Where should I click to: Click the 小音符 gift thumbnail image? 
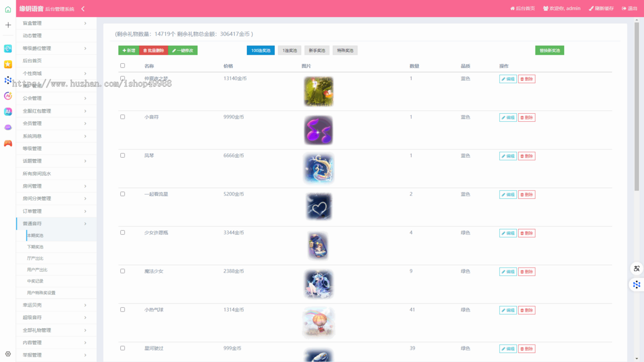click(318, 130)
